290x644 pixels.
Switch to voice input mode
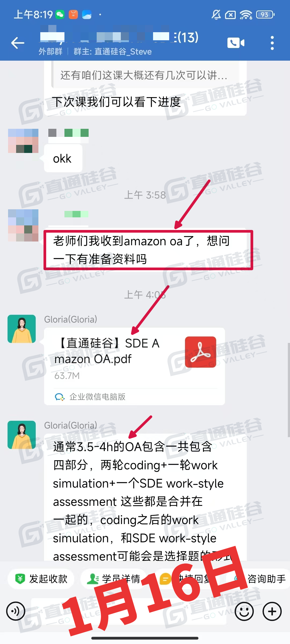click(x=16, y=612)
